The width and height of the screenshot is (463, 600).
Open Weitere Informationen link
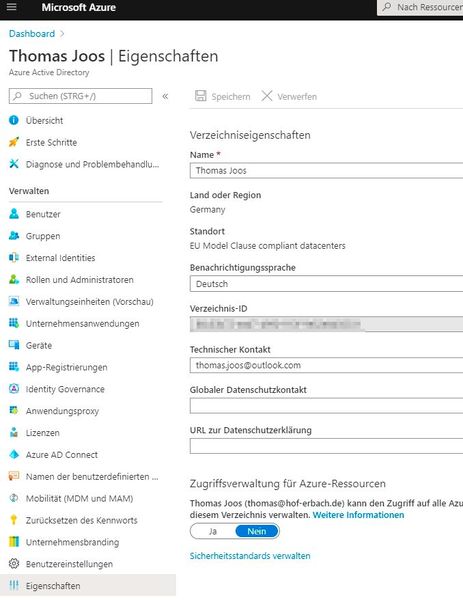[x=358, y=515]
